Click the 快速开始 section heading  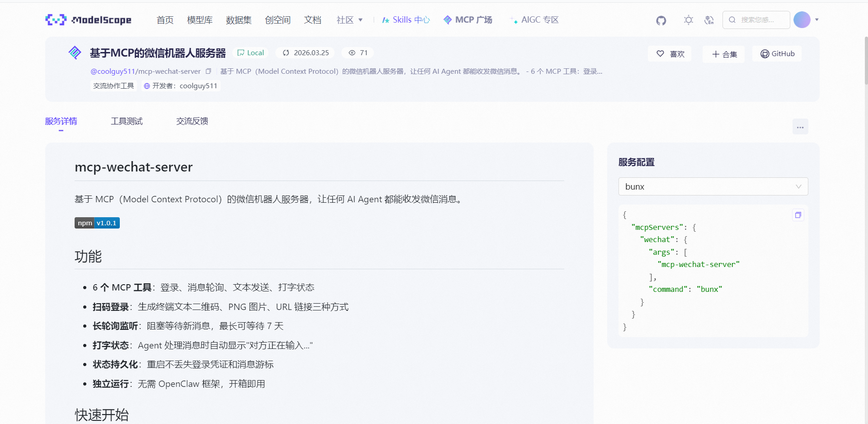pos(102,415)
